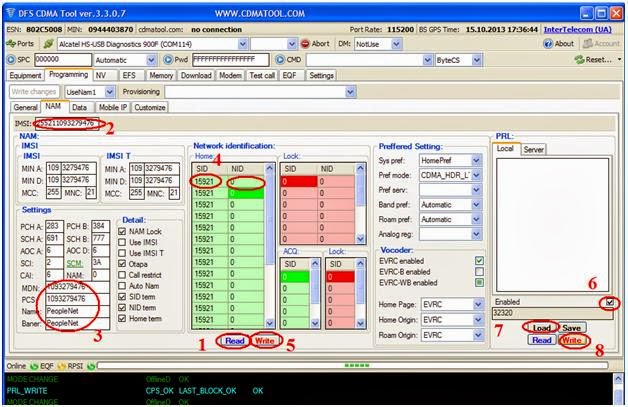Image resolution: width=628 pixels, height=407 pixels.
Task: Enable the Use IMSI checkbox
Action: [x=122, y=242]
